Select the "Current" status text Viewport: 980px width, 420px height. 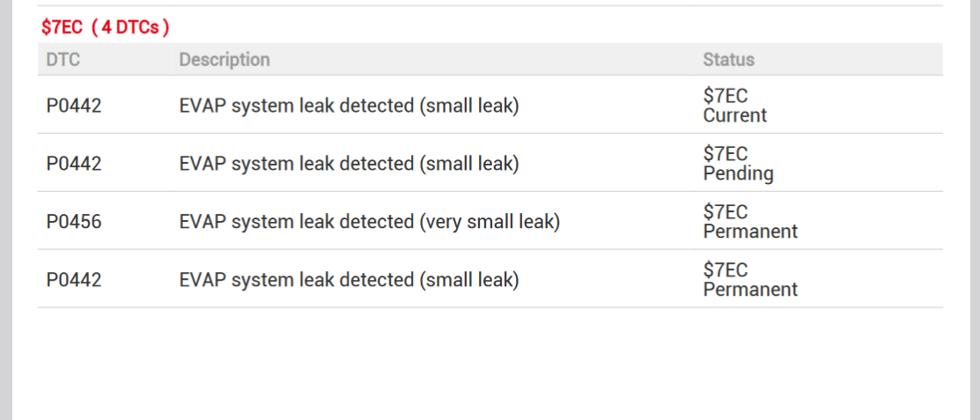pos(735,116)
